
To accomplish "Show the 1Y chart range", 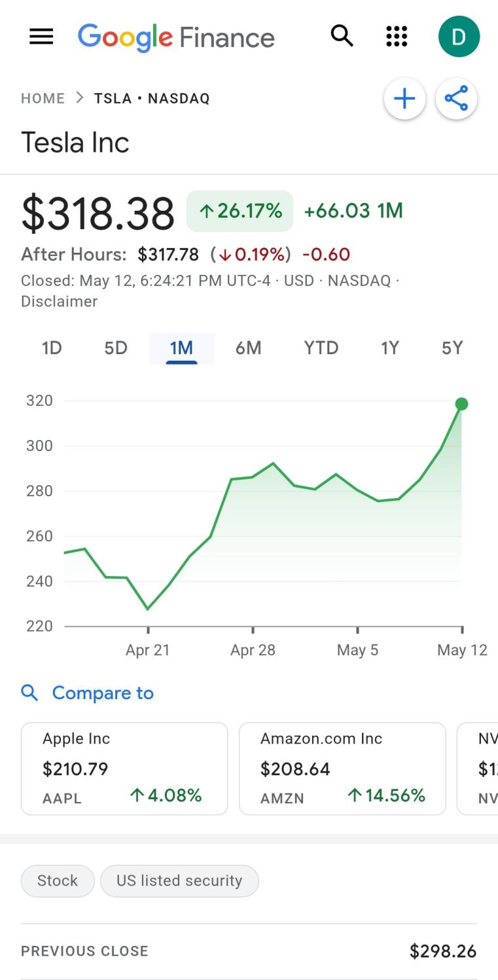I will [x=390, y=348].
